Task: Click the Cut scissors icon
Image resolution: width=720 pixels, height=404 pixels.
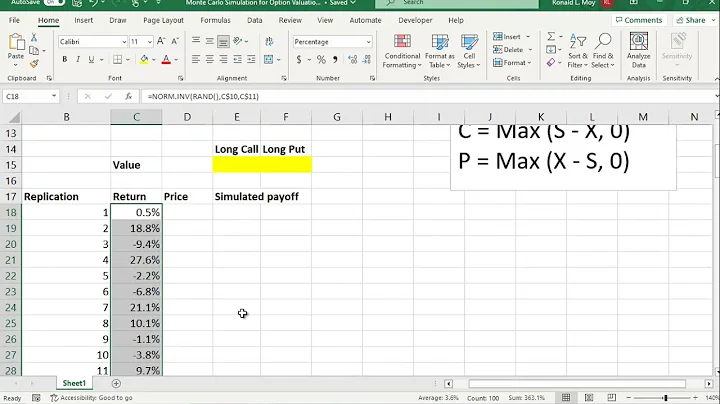Action: point(34,38)
